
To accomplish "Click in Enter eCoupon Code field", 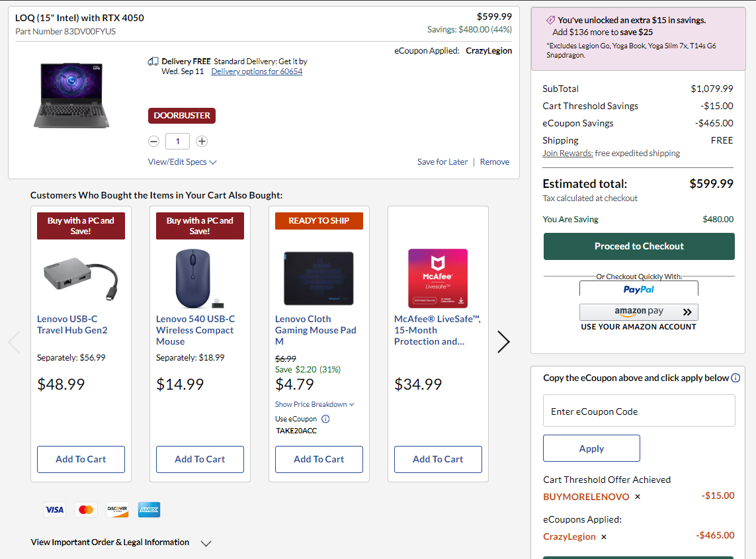I will coord(638,411).
